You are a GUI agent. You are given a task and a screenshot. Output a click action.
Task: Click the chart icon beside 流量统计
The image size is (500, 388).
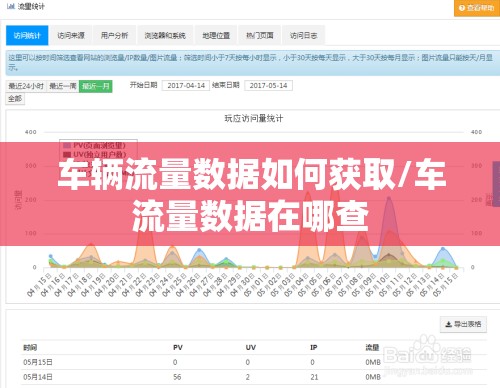[x=11, y=6]
